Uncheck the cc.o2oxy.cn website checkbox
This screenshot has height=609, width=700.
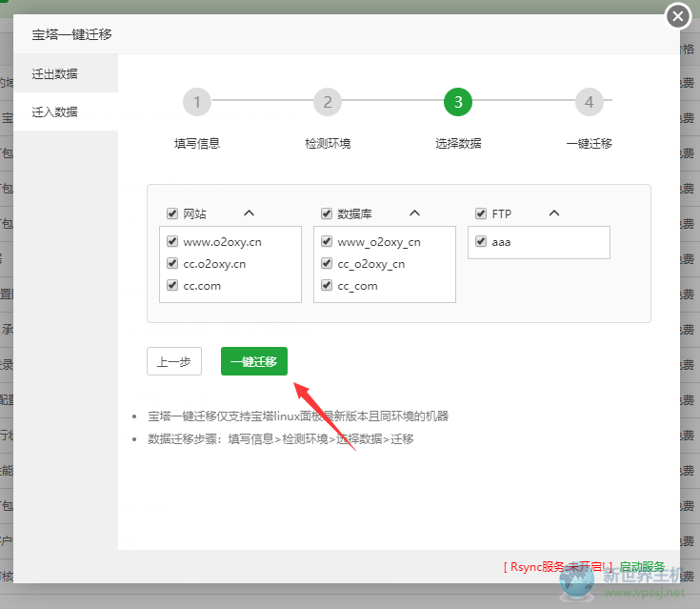172,263
